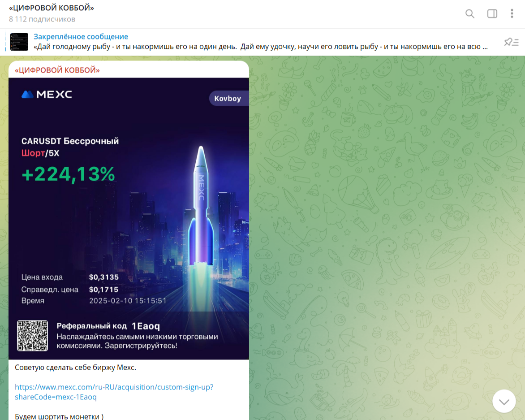The height and width of the screenshot is (420, 525).
Task: Click the "Наслаждайтесь самыми низкими торговыми" promo text
Action: coord(137,337)
